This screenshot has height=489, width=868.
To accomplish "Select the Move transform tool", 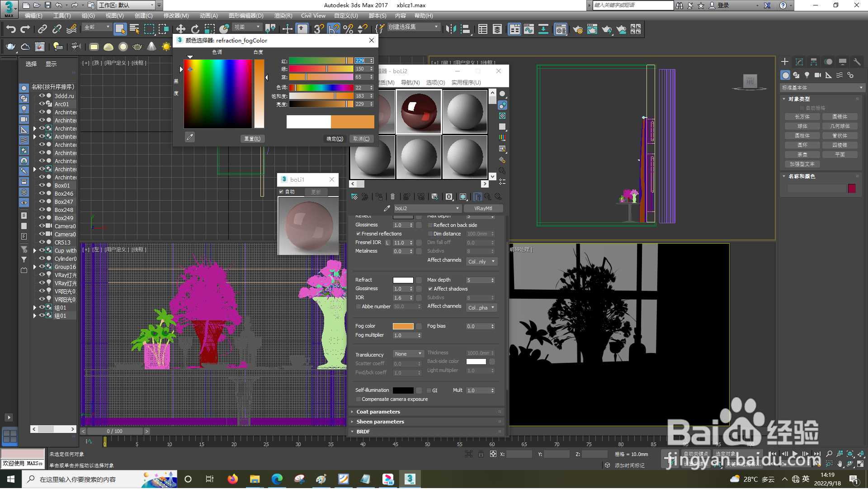I will tap(180, 29).
